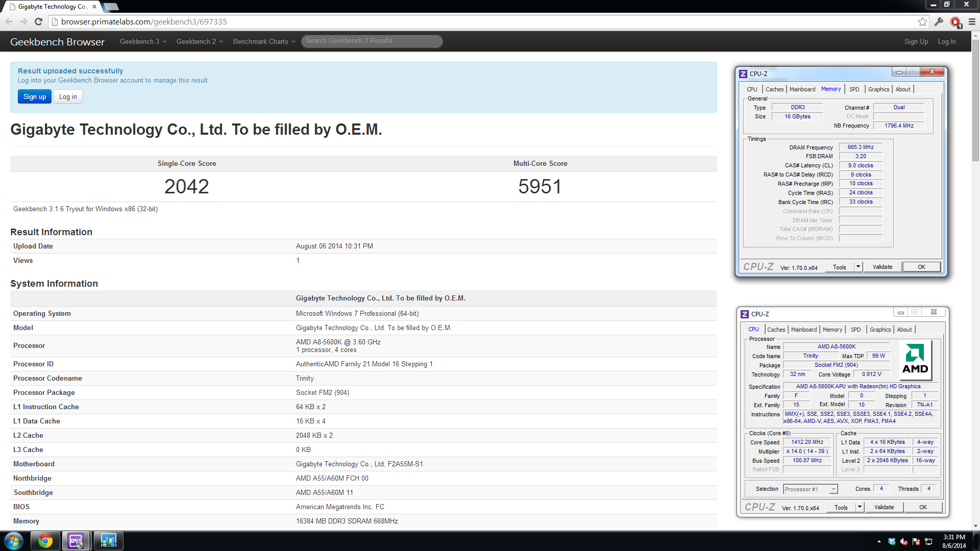
Task: Expand the Geekbench 2 menu
Action: pos(200,41)
